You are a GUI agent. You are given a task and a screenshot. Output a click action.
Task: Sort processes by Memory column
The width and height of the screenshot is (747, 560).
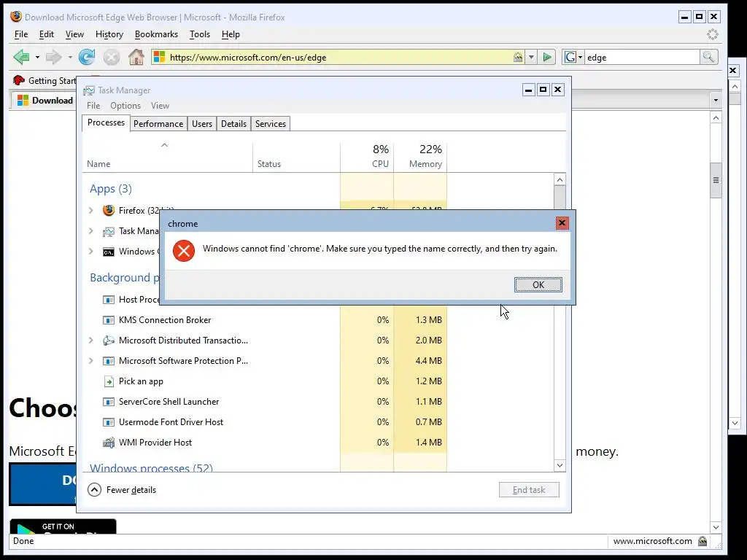coord(420,157)
